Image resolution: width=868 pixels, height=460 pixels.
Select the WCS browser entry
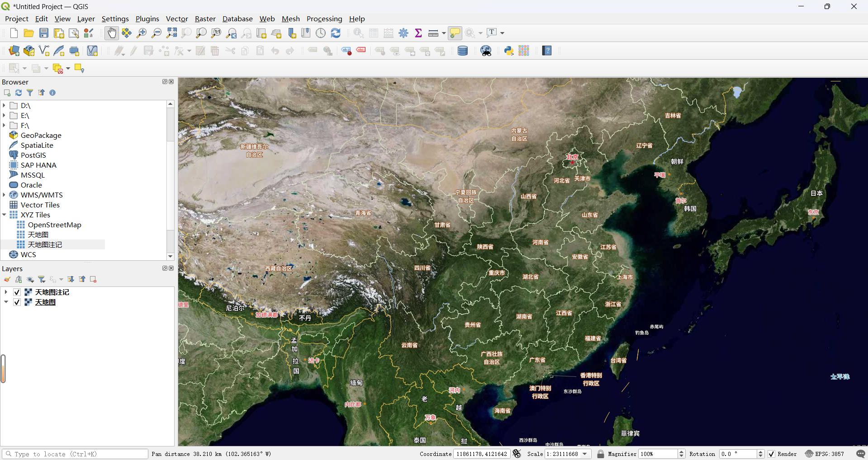click(28, 254)
